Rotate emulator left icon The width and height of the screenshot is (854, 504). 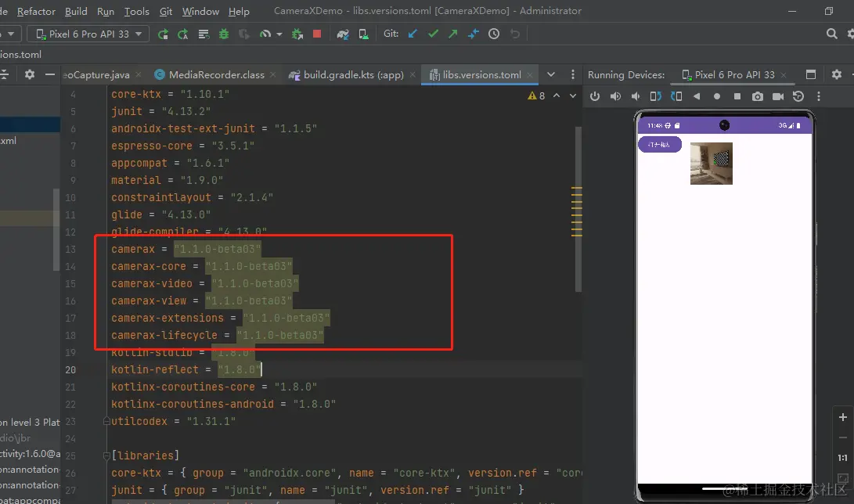[x=656, y=96]
